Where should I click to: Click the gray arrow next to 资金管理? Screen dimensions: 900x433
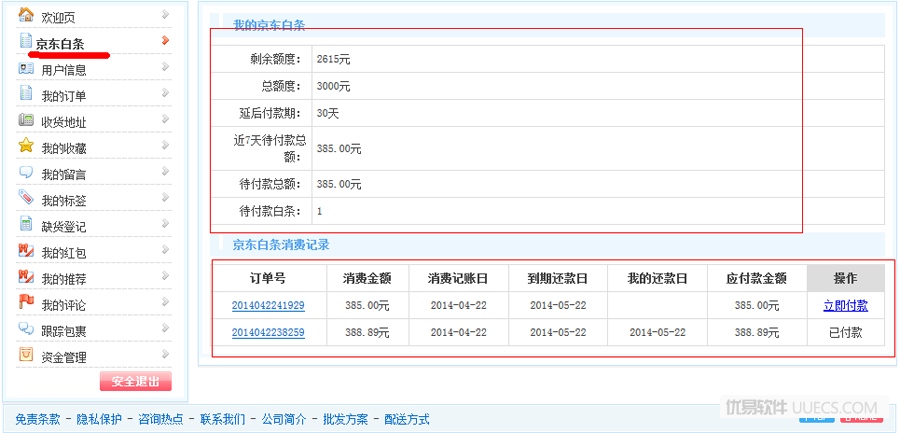(x=165, y=354)
